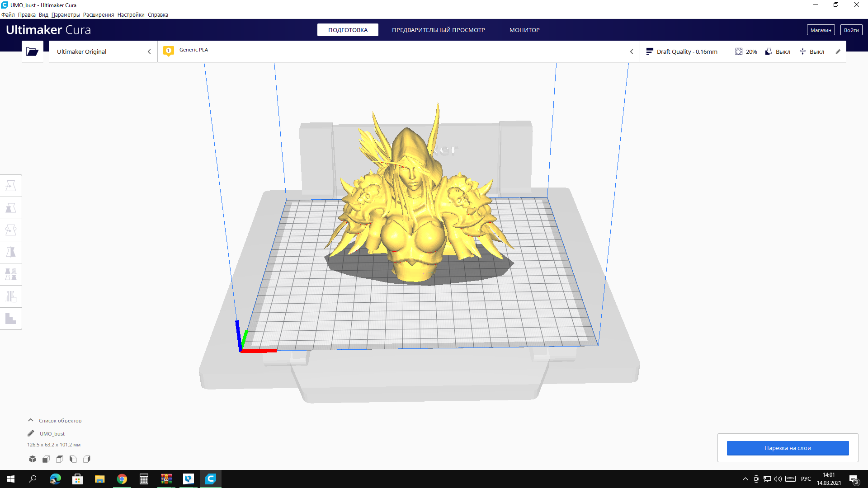Click the РУС language indicator
Viewport: 868px width, 488px height.
806,479
